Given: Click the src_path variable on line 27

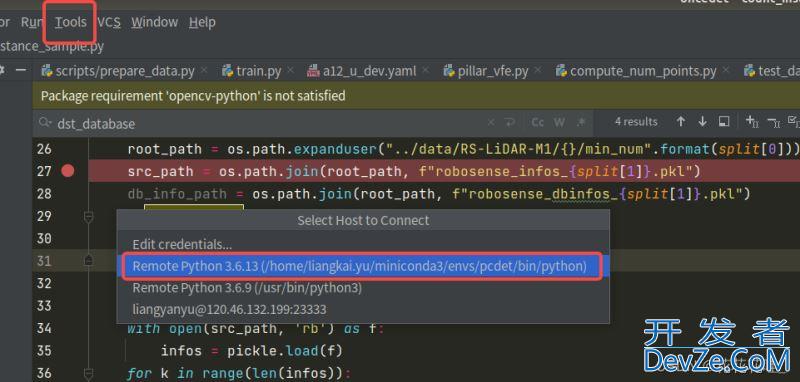Looking at the screenshot, I should 161,171.
